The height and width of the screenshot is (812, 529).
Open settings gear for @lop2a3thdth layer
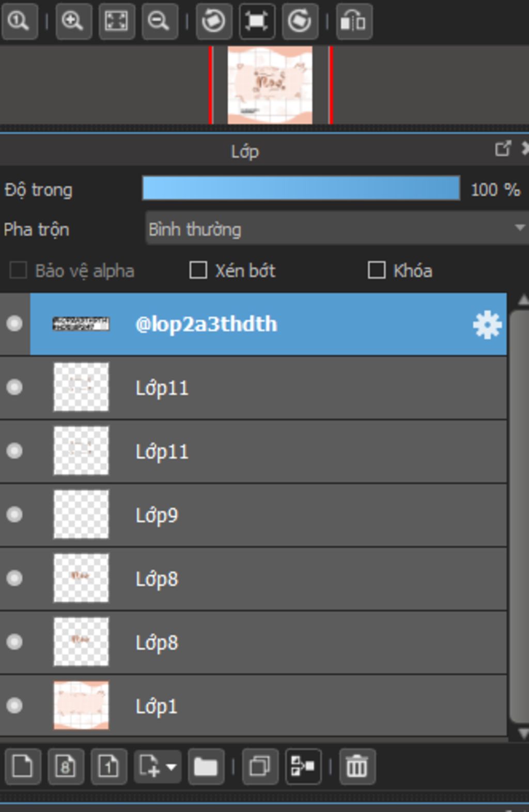pyautogui.click(x=487, y=325)
